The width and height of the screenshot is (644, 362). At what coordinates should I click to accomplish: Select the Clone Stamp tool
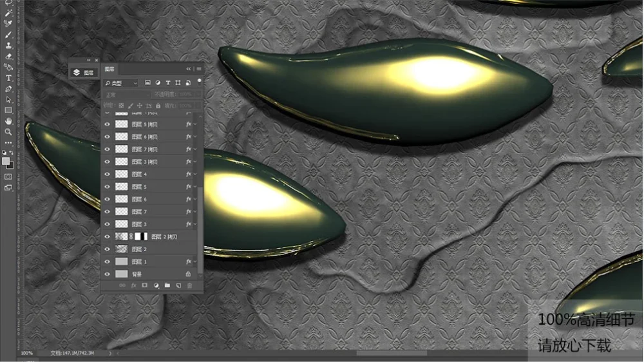coord(8,46)
